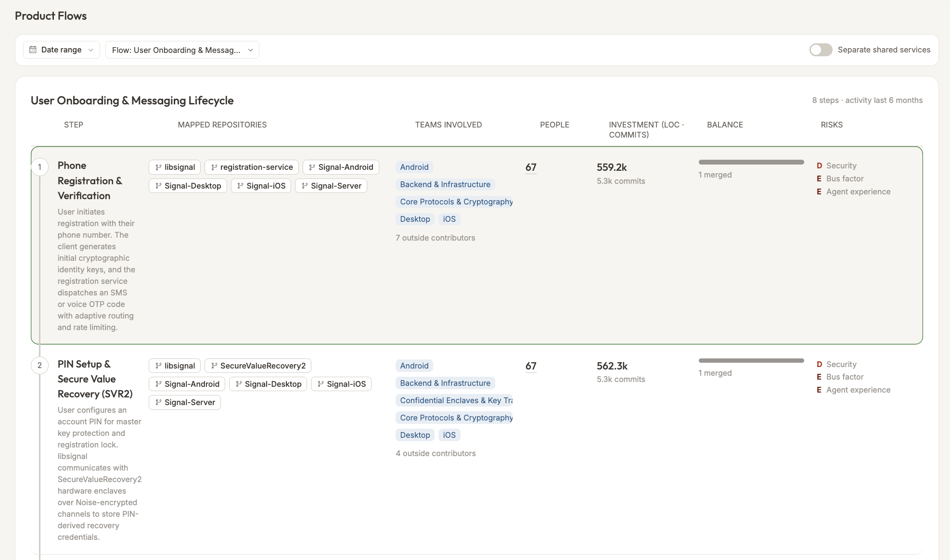
Task: Click 1 merged label in step 1
Action: [715, 175]
